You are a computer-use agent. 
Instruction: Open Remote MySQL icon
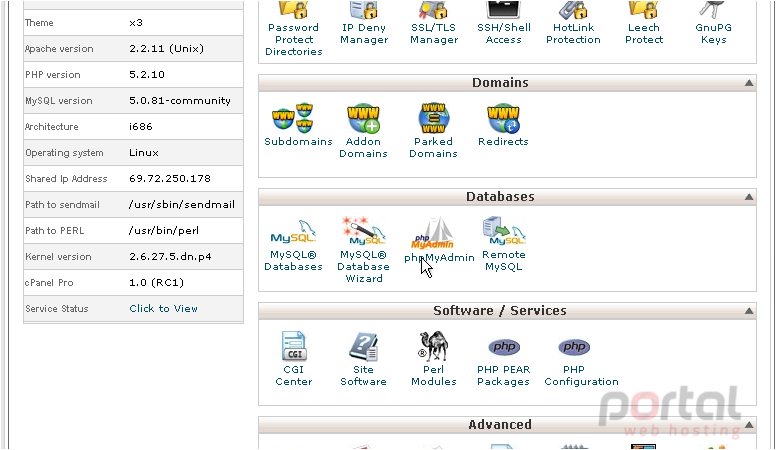(503, 231)
